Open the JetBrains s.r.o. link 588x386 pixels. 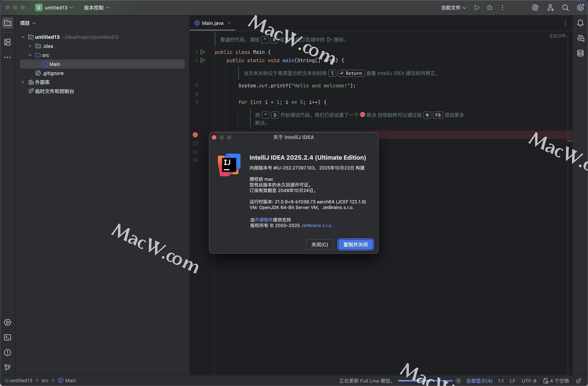[x=317, y=225]
